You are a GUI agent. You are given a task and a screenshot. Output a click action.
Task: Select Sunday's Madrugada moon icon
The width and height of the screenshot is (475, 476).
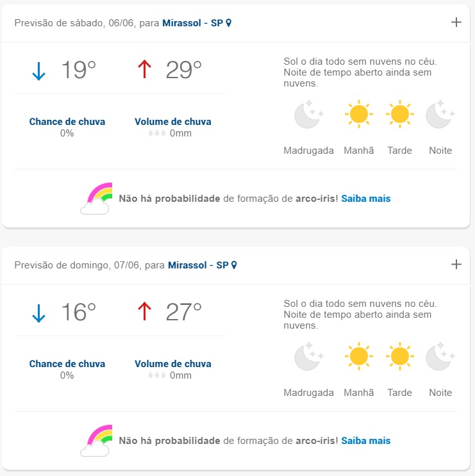coord(308,356)
